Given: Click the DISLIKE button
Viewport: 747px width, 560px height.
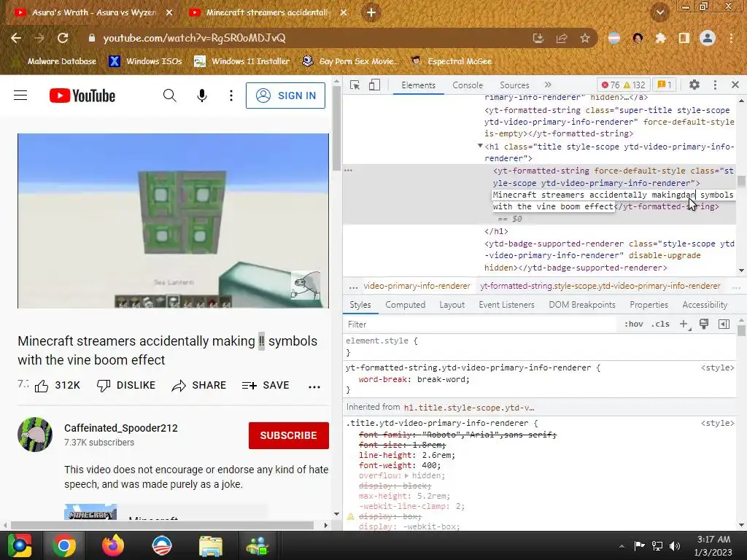Looking at the screenshot, I should (126, 385).
